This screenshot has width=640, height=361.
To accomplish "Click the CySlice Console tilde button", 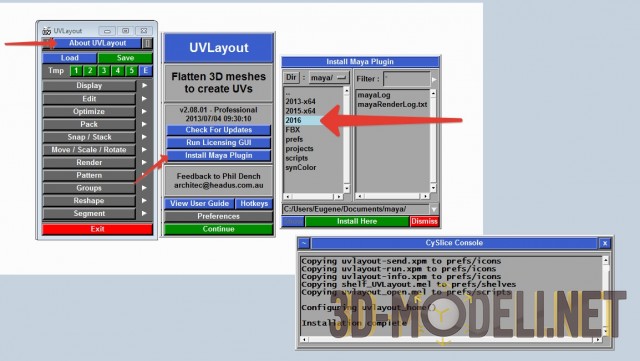I will [x=304, y=243].
